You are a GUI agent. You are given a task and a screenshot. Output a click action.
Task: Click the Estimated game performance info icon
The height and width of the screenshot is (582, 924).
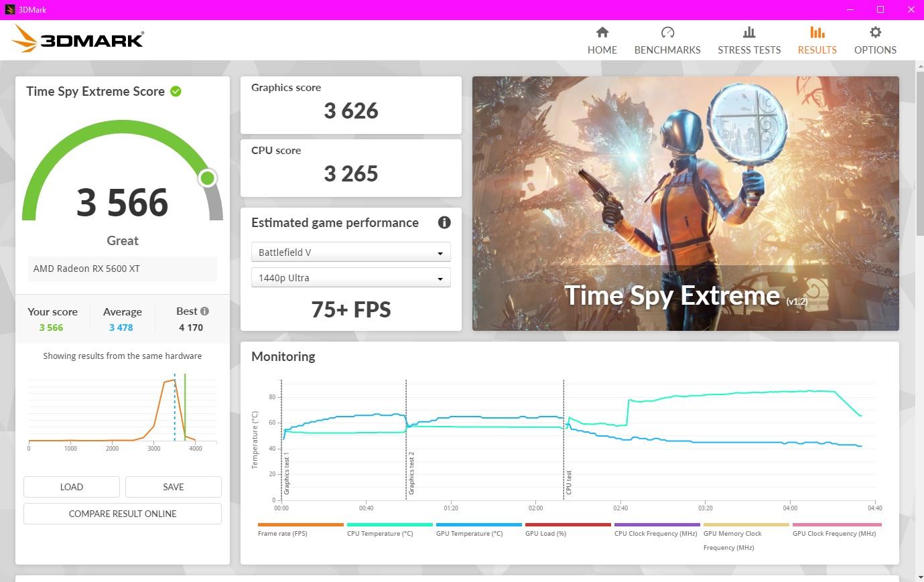pos(444,222)
